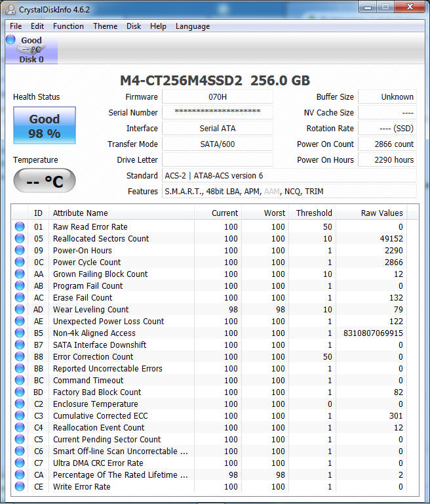Click the status orb for Current Pending Sector Count
Viewport: 430px width, 504px height.
pos(20,440)
